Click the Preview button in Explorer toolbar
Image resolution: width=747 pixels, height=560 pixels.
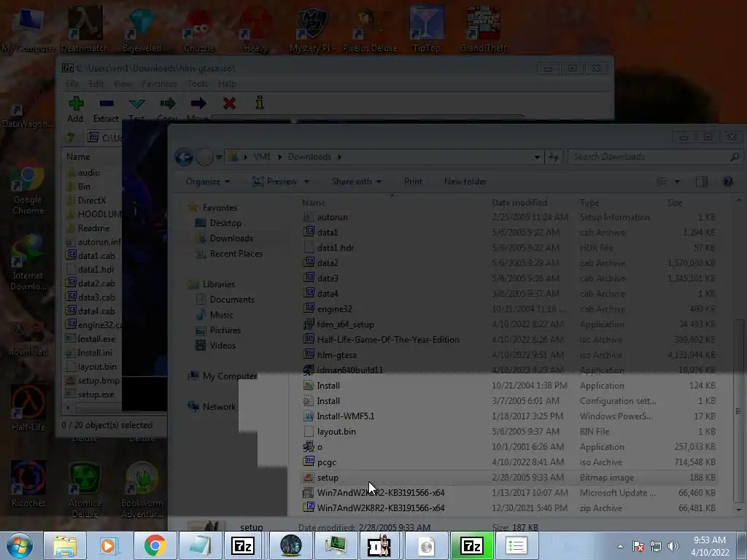click(x=274, y=182)
